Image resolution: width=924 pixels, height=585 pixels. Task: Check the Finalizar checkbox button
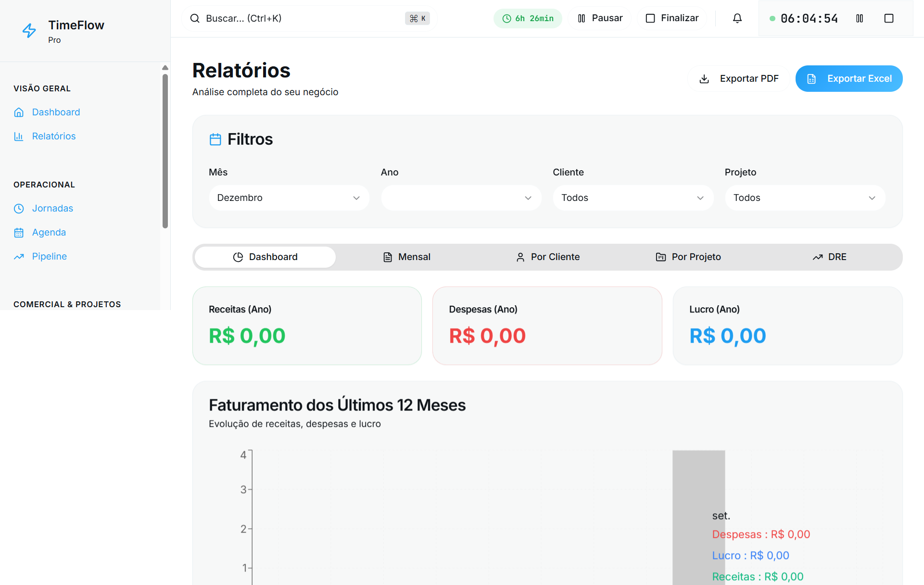(x=650, y=18)
